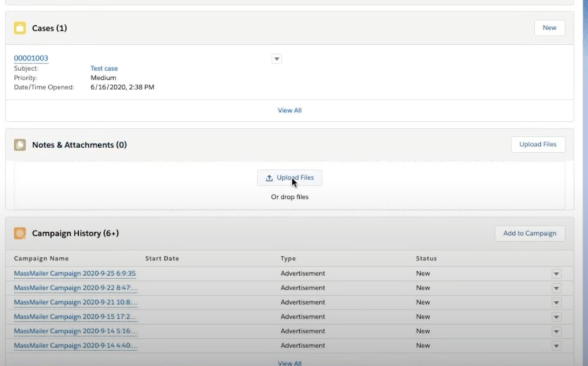Open Campaign History (6+) title
Screen dimensions: 588x366
click(75, 233)
